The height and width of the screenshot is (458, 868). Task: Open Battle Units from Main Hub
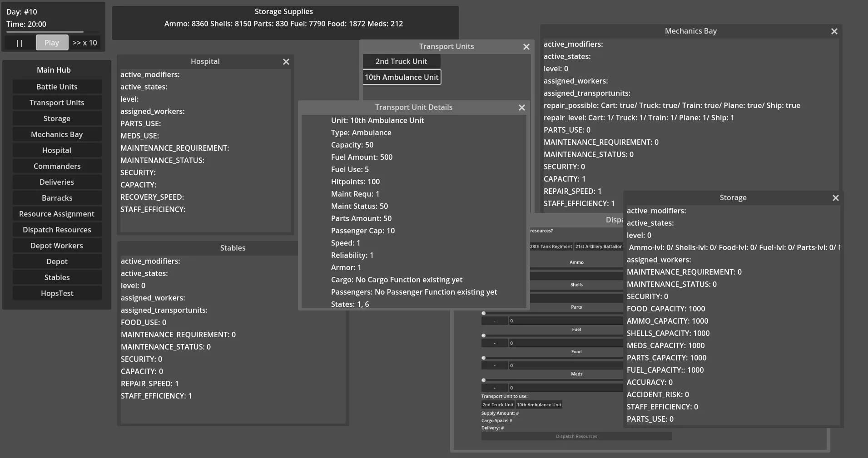57,87
